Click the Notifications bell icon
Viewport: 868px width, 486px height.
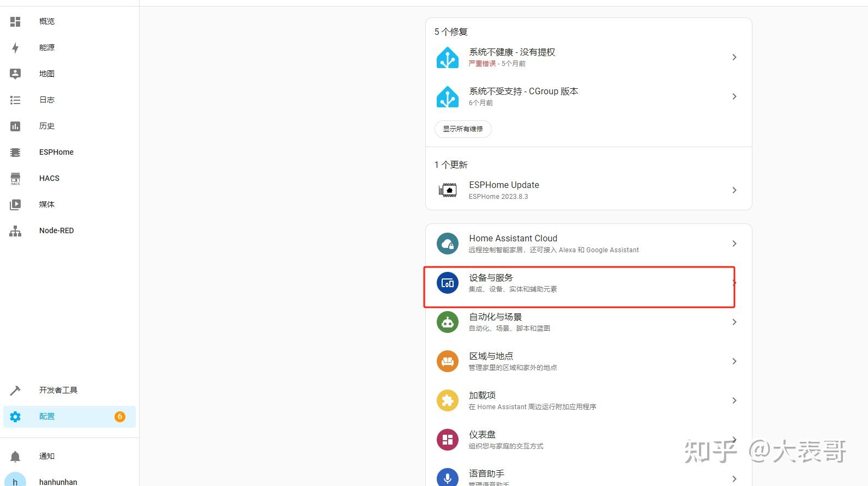[x=15, y=456]
